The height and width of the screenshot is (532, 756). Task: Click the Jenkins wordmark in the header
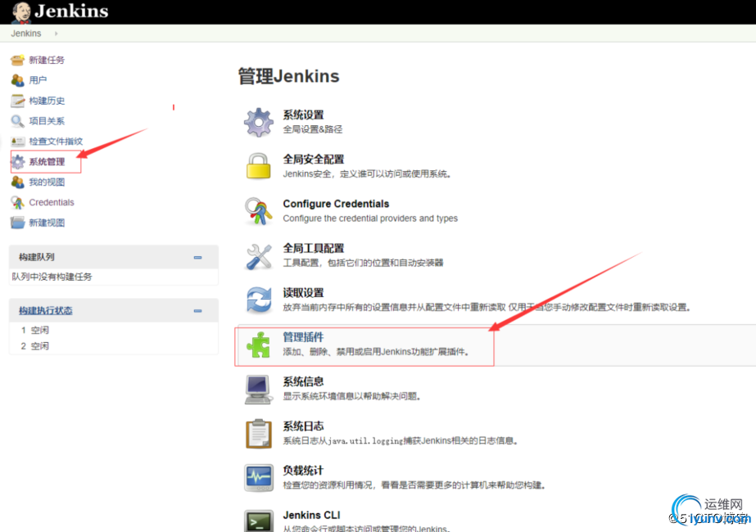71,11
